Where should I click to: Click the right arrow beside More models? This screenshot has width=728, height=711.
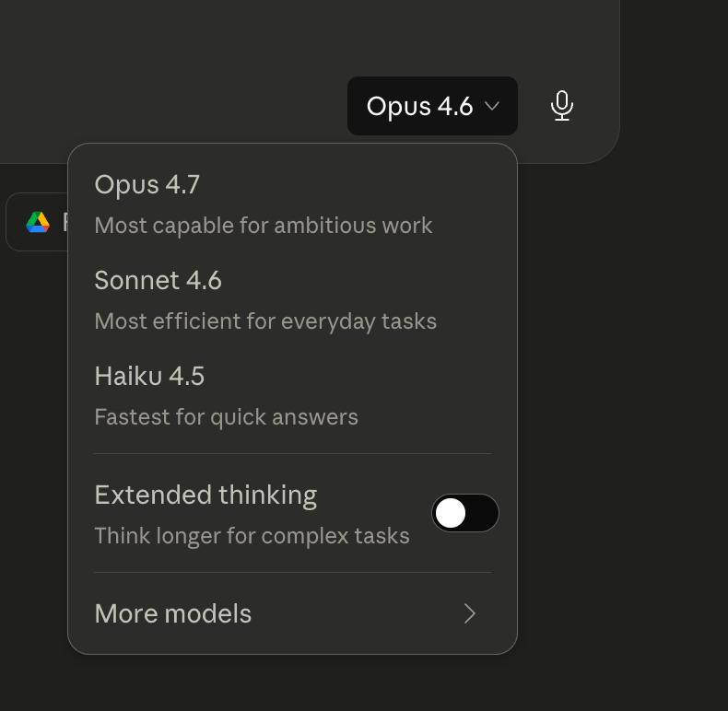point(470,613)
